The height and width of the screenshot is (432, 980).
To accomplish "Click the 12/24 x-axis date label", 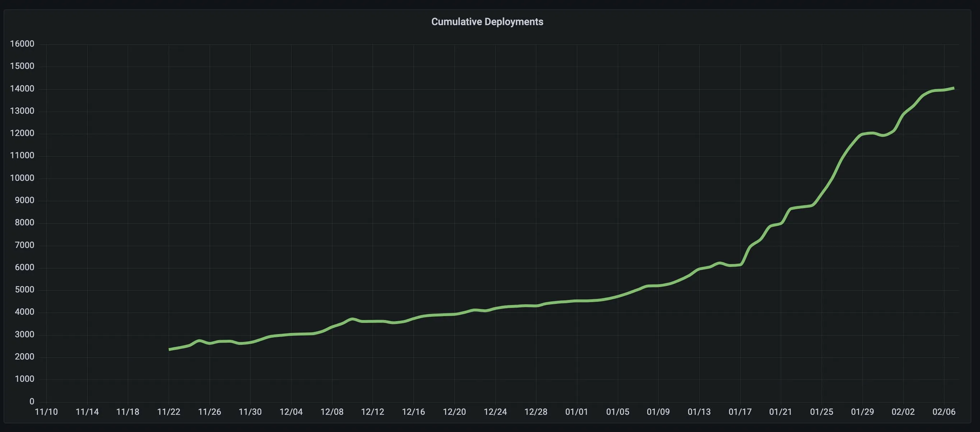I will 495,412.
